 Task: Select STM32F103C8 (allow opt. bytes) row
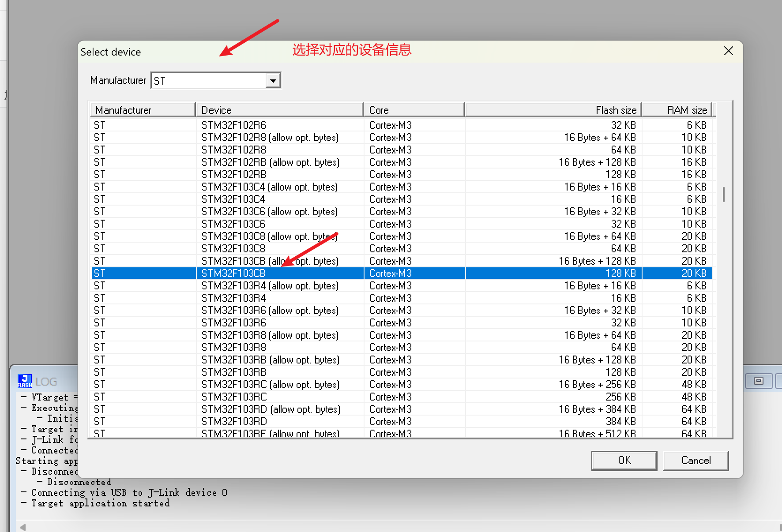tap(402, 236)
